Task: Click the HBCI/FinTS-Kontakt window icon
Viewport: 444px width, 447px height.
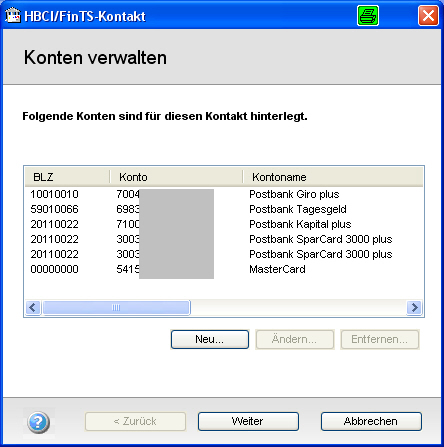Action: pos(13,16)
